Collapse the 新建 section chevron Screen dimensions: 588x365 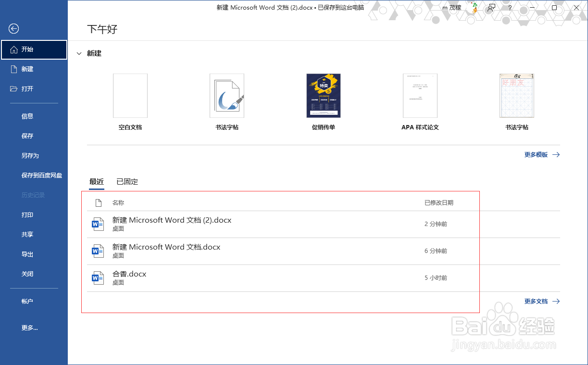tap(79, 54)
